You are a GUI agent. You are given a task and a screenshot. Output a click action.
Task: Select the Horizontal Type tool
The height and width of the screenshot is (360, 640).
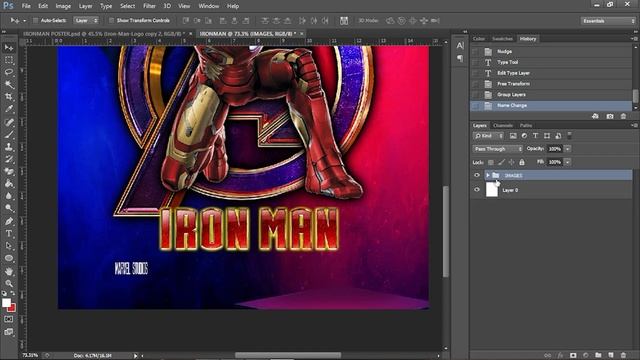tap(9, 233)
